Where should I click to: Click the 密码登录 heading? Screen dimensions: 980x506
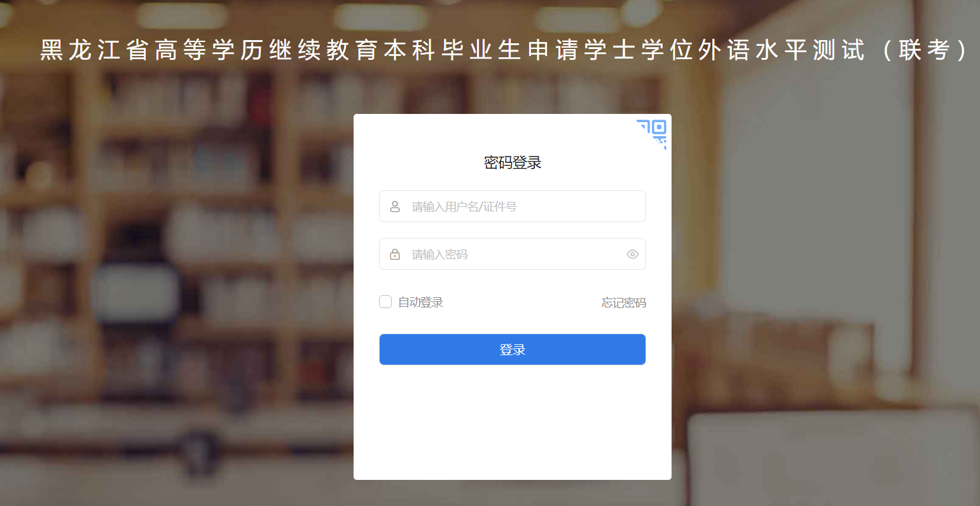pyautogui.click(x=513, y=163)
